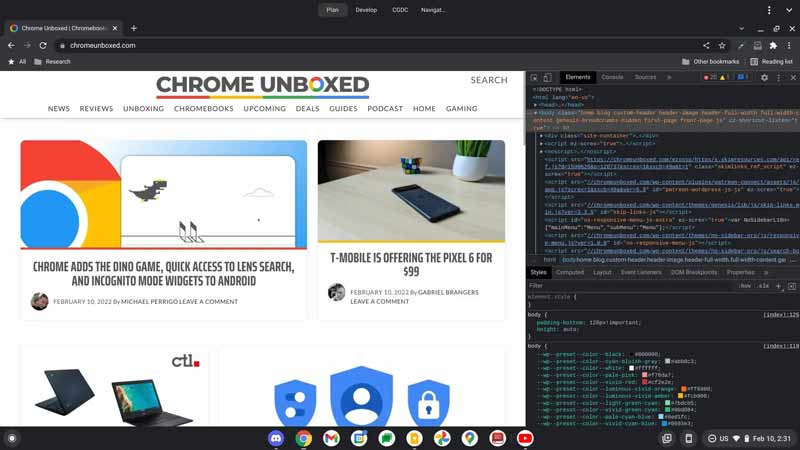Open Gmail from the shelf
The image size is (800, 450).
coord(331,438)
